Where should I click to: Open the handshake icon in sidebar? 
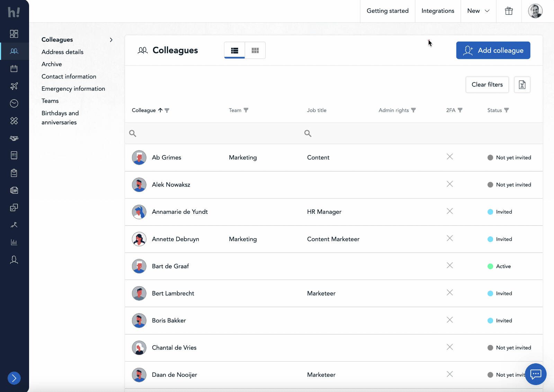tap(14, 138)
